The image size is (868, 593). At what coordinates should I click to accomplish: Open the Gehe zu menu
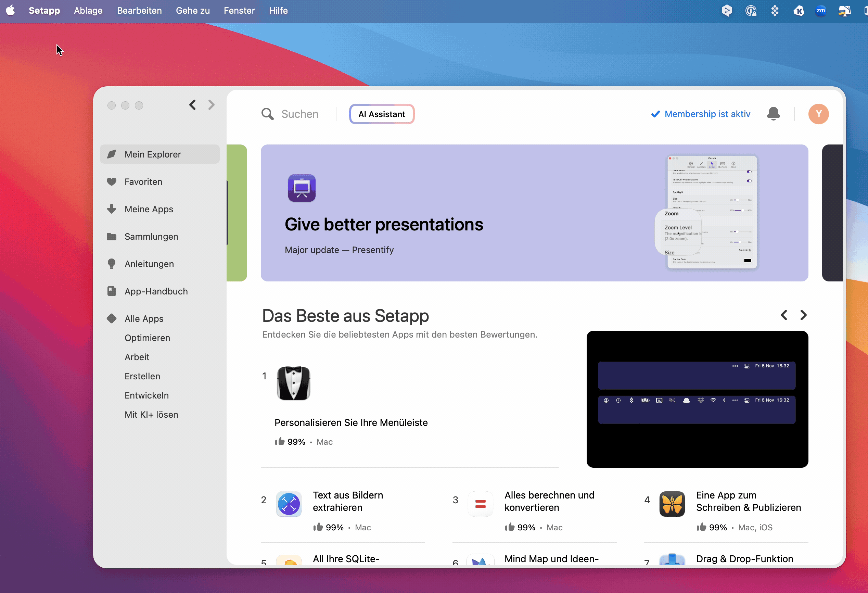coord(193,11)
